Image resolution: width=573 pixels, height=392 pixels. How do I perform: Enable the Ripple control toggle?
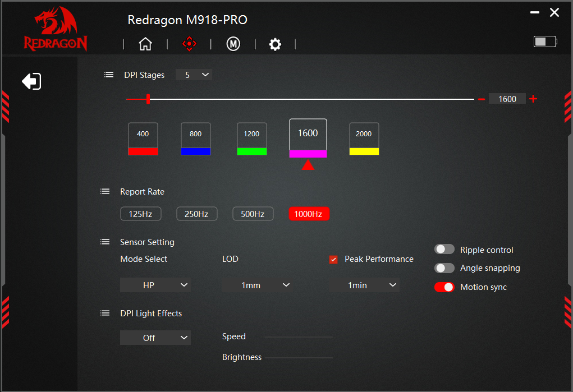coord(444,250)
